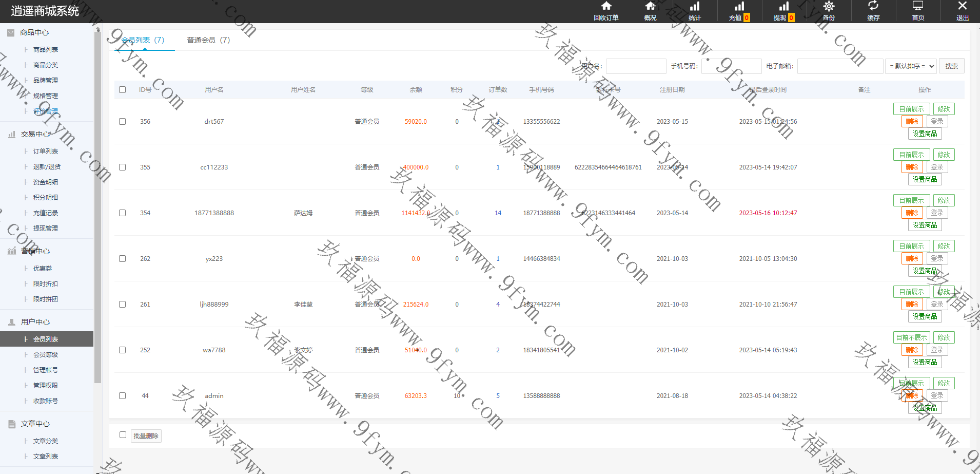
Task: Check the select-all checkbox in table header
Action: coord(123,90)
